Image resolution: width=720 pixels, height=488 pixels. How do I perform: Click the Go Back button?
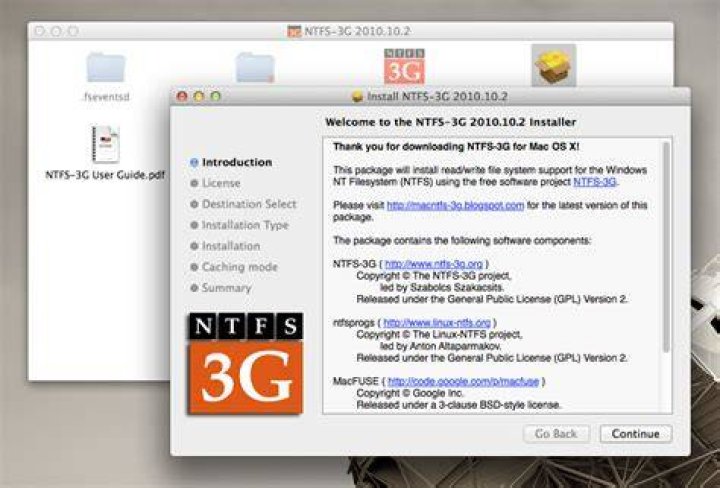coord(556,433)
